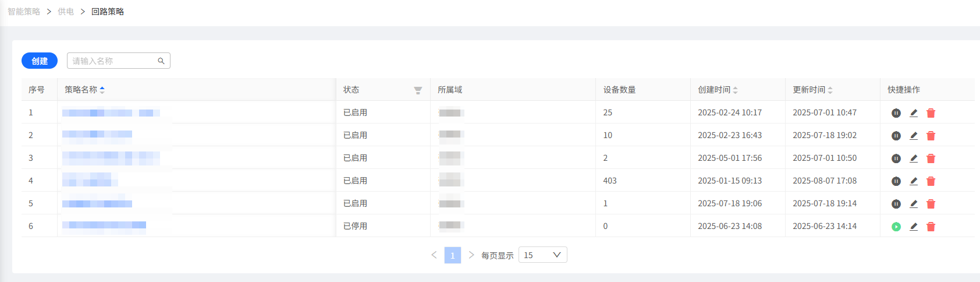
Task: Pause the strategy created 2025-02-23 16:43
Action: tap(896, 136)
